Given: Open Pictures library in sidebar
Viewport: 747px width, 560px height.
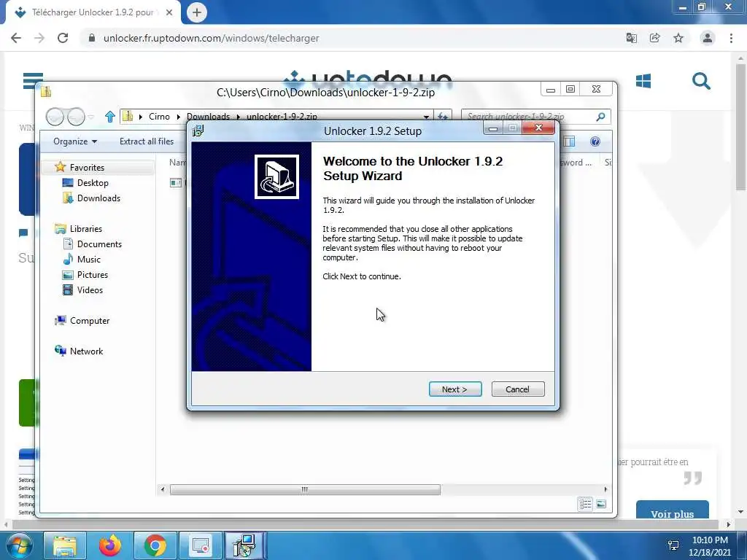Looking at the screenshot, I should point(93,275).
